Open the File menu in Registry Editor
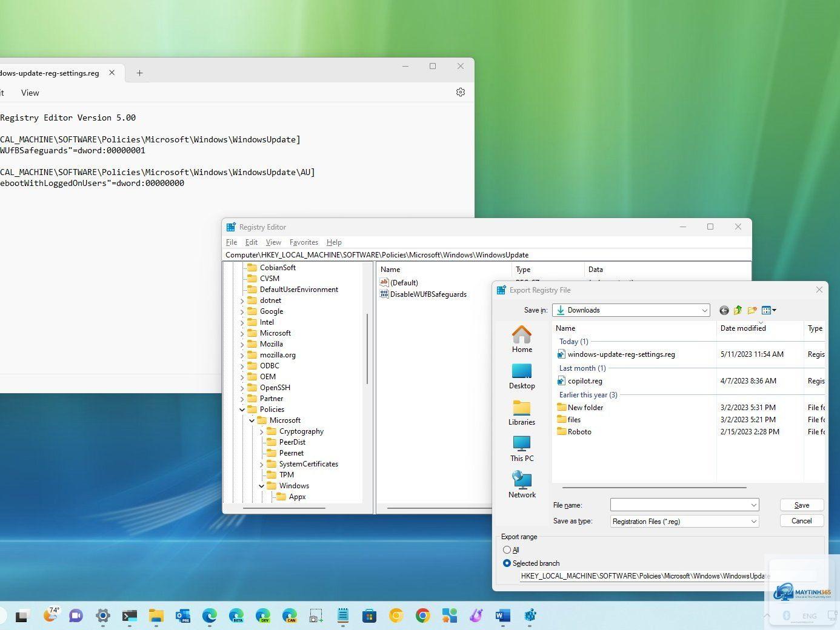This screenshot has width=840, height=630. [232, 242]
